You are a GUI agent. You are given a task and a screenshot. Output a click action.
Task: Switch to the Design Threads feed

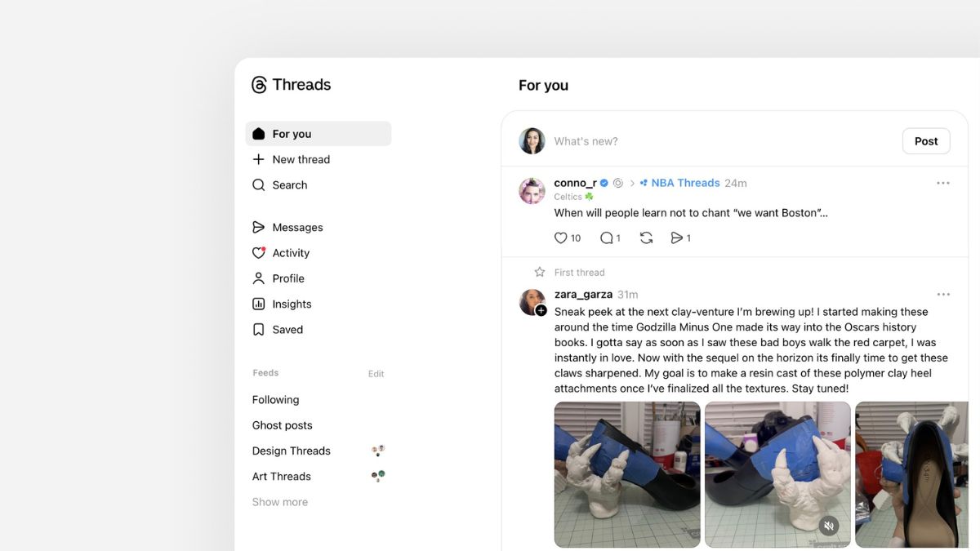coord(292,451)
